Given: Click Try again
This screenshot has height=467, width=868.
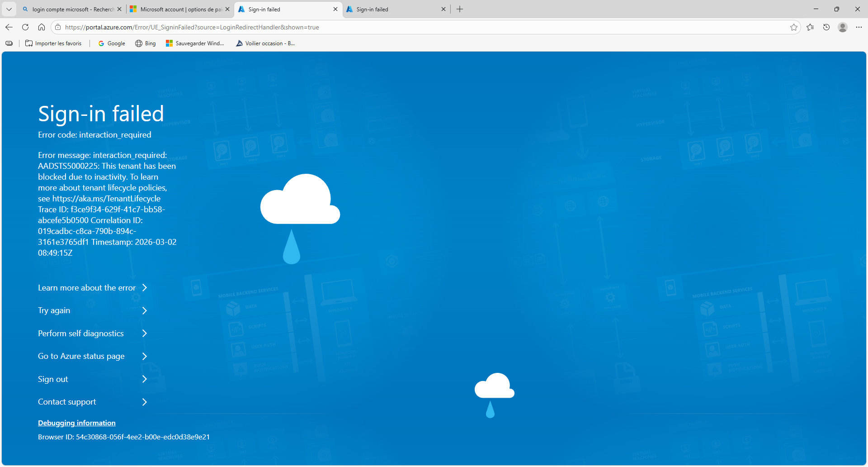Looking at the screenshot, I should (x=54, y=310).
